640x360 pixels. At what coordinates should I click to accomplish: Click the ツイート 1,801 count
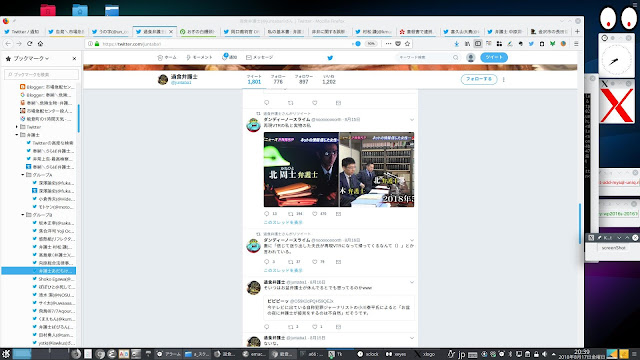pyautogui.click(x=254, y=79)
